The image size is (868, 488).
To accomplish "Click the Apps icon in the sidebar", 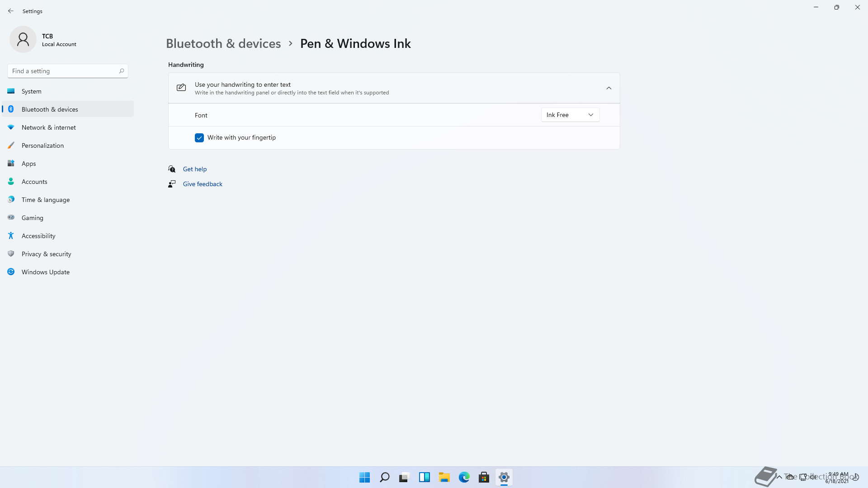I will click(x=11, y=164).
